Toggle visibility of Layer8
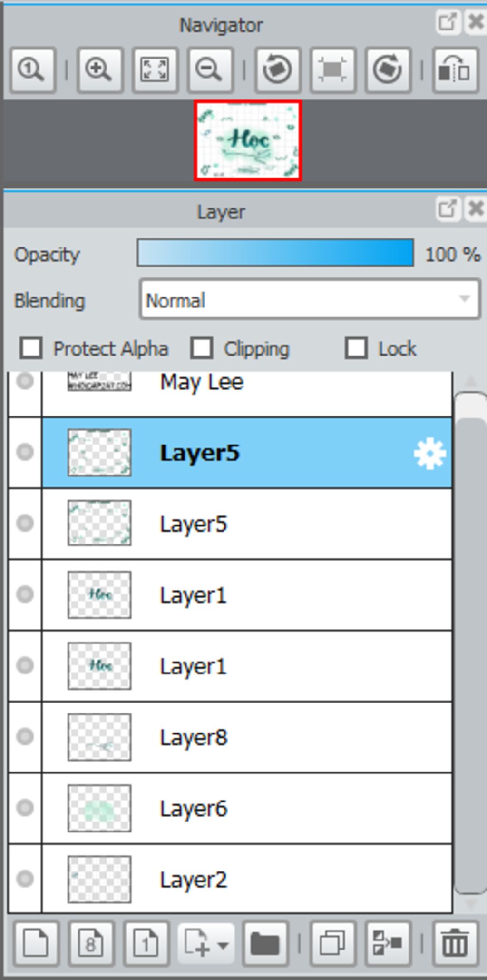The image size is (487, 980). tap(25, 737)
